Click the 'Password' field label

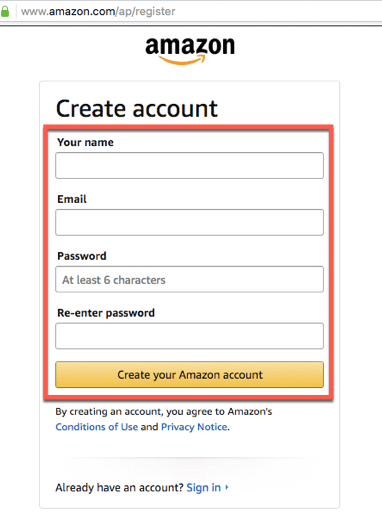pyautogui.click(x=82, y=256)
